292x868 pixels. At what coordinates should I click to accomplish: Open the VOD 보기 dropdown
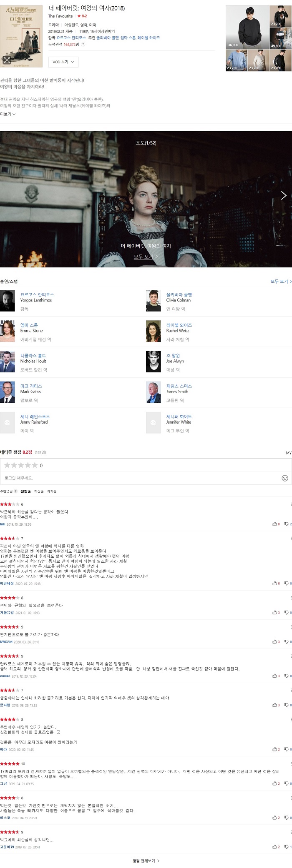click(x=63, y=62)
